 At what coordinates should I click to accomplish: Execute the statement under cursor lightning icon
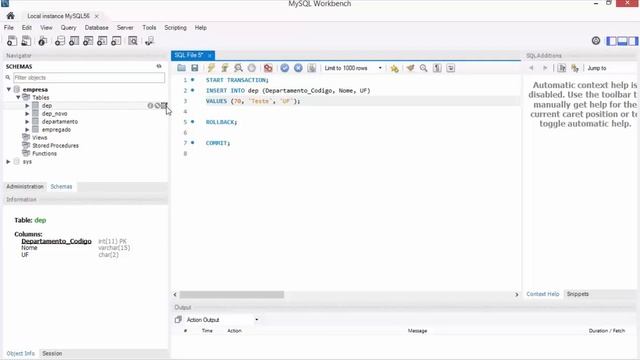coord(224,68)
